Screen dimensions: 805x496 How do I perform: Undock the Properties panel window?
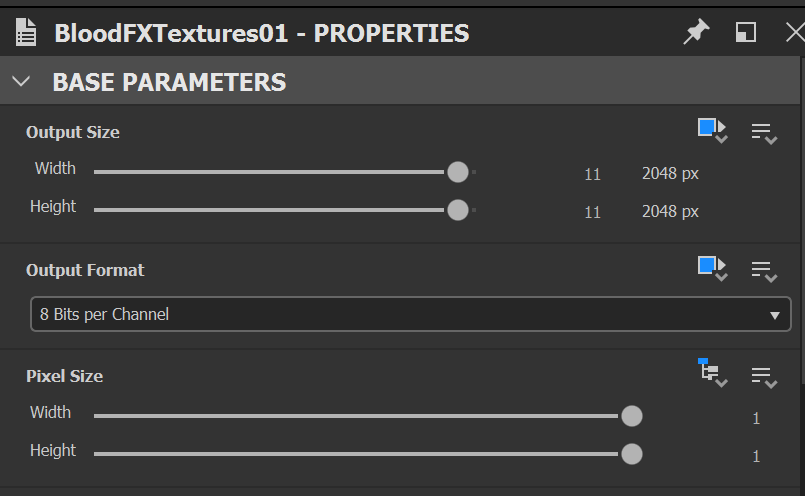coord(746,32)
